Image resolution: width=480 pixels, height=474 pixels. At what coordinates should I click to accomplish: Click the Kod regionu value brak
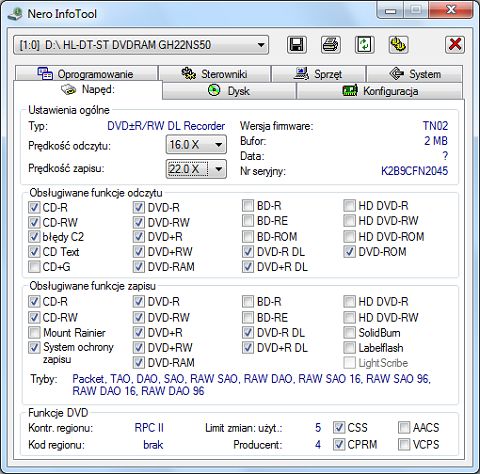(153, 445)
